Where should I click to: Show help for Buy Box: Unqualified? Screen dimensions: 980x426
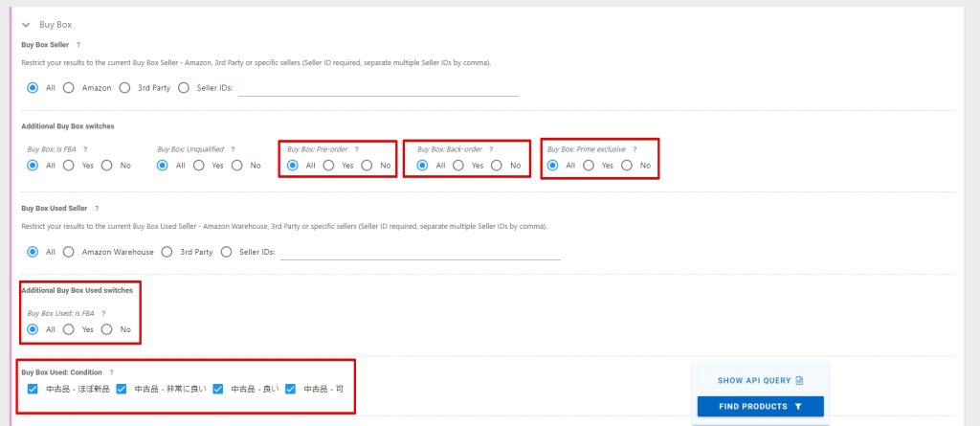click(233, 149)
